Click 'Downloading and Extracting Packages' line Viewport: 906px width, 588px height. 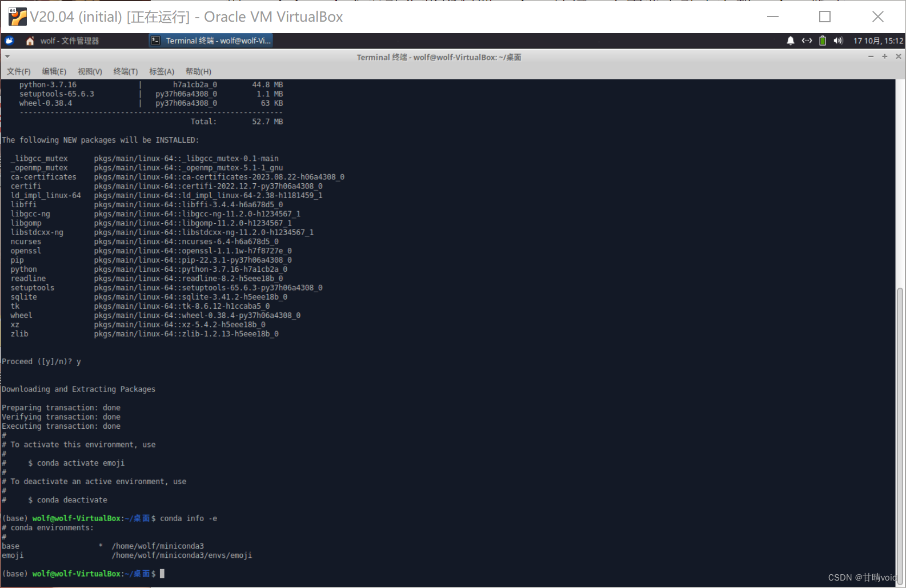(x=78, y=389)
